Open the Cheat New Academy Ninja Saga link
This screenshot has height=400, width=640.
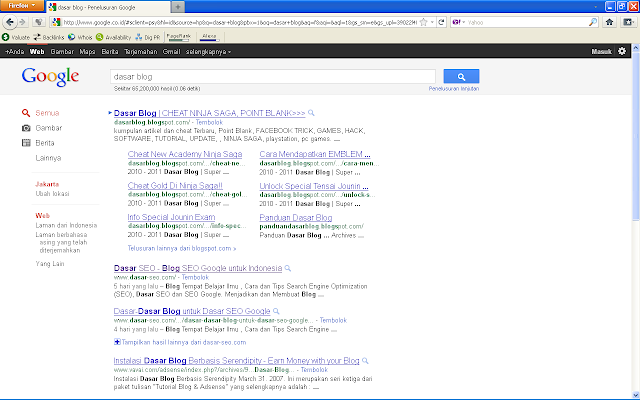tap(185, 154)
